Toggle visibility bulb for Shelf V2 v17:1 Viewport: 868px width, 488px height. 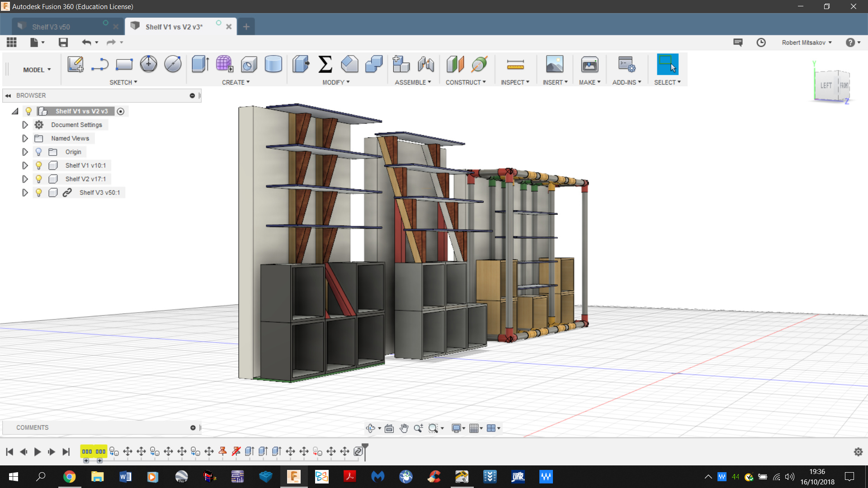[x=39, y=179]
